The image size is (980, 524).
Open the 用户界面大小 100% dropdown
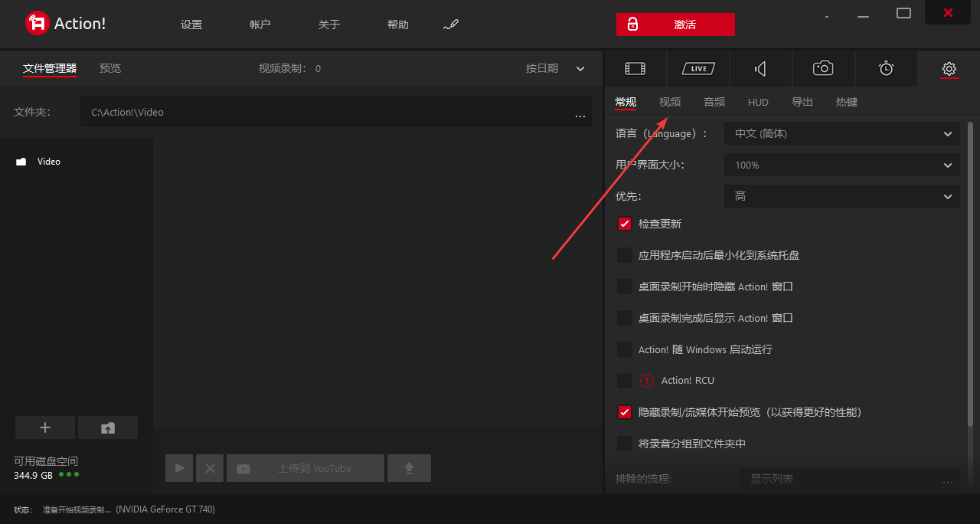(x=841, y=165)
